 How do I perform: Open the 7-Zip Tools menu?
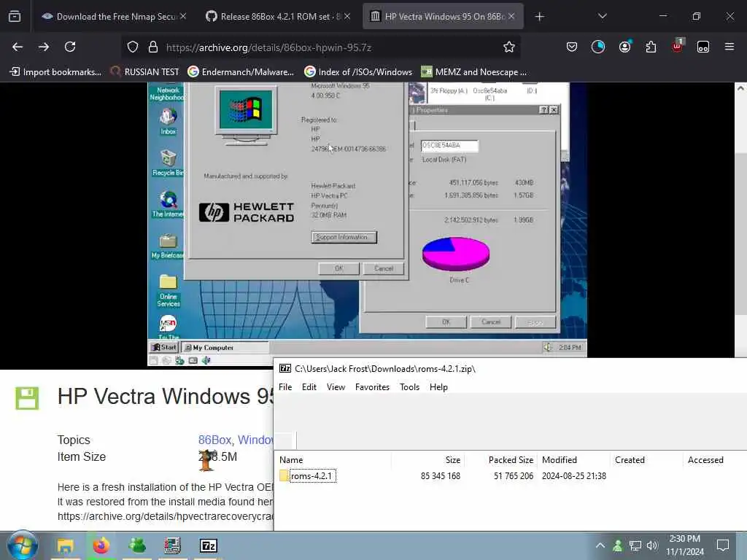click(x=409, y=387)
